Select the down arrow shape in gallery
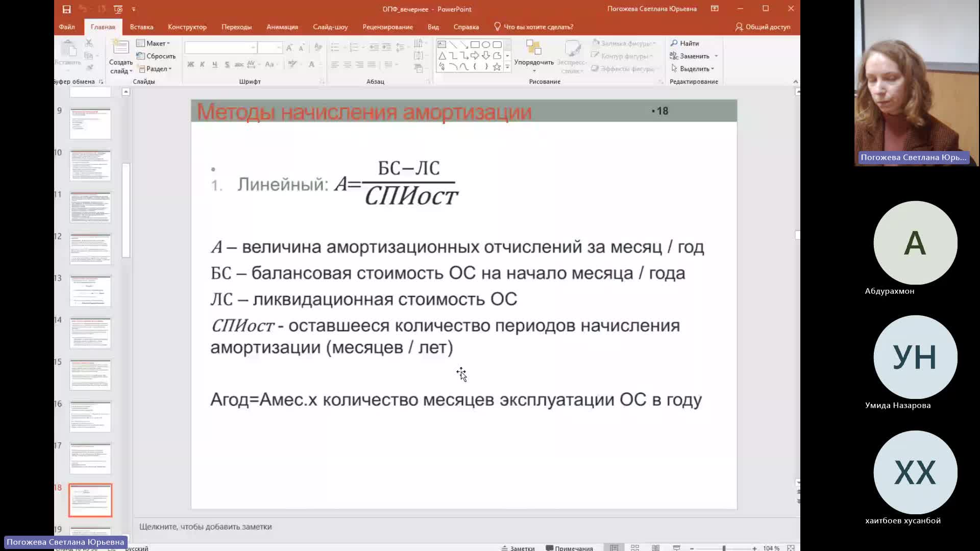 coord(486,56)
